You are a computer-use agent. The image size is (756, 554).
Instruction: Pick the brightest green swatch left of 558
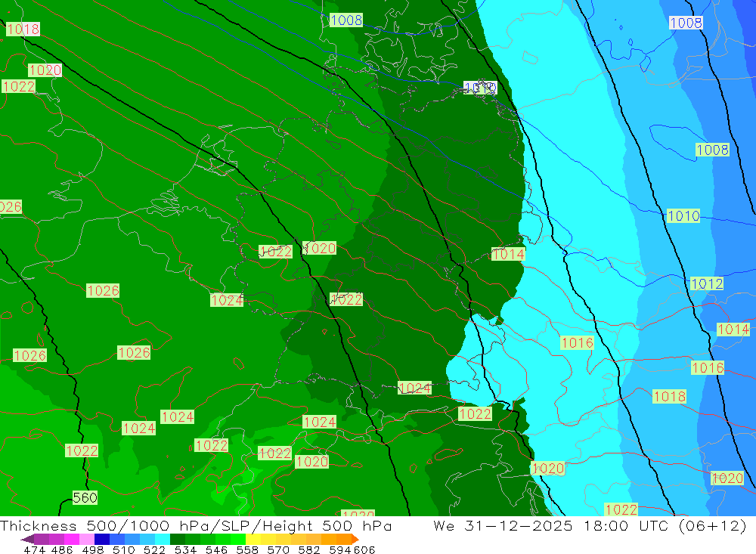click(238, 539)
